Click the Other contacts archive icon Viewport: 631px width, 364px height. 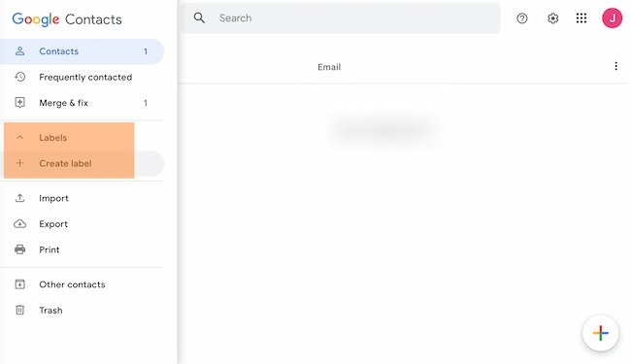coord(19,284)
